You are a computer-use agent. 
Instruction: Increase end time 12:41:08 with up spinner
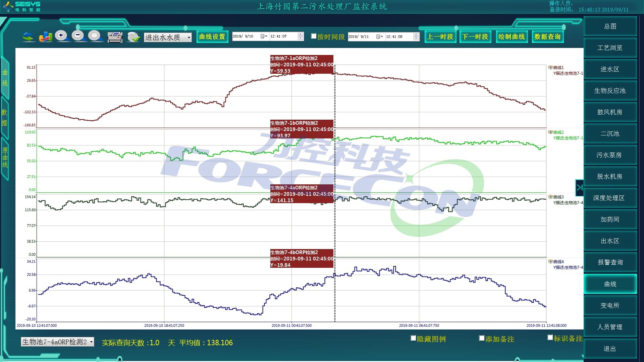[x=416, y=35]
